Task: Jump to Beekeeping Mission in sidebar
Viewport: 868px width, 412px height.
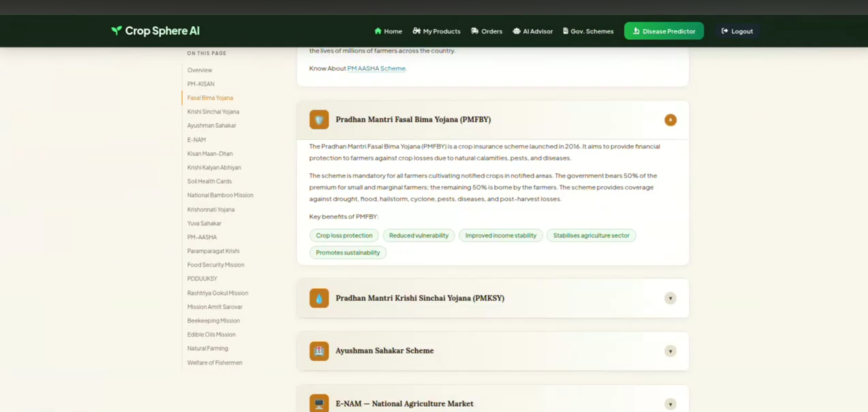Action: tap(213, 321)
